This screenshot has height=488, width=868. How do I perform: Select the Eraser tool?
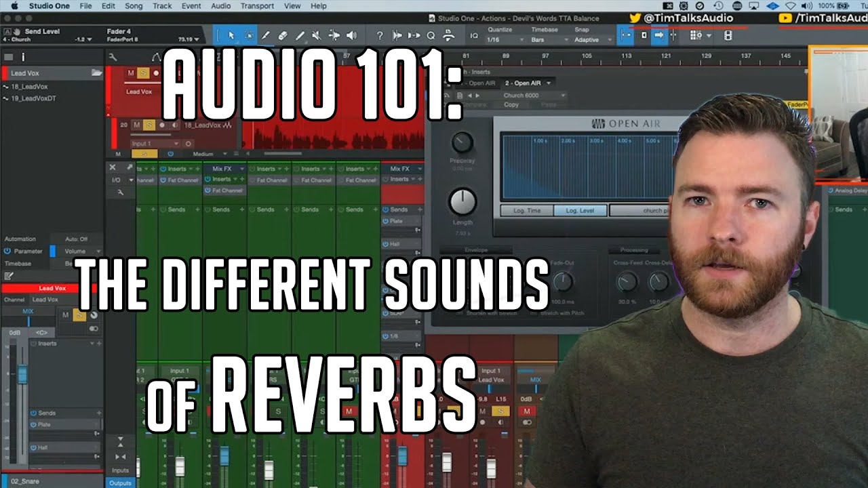point(283,35)
